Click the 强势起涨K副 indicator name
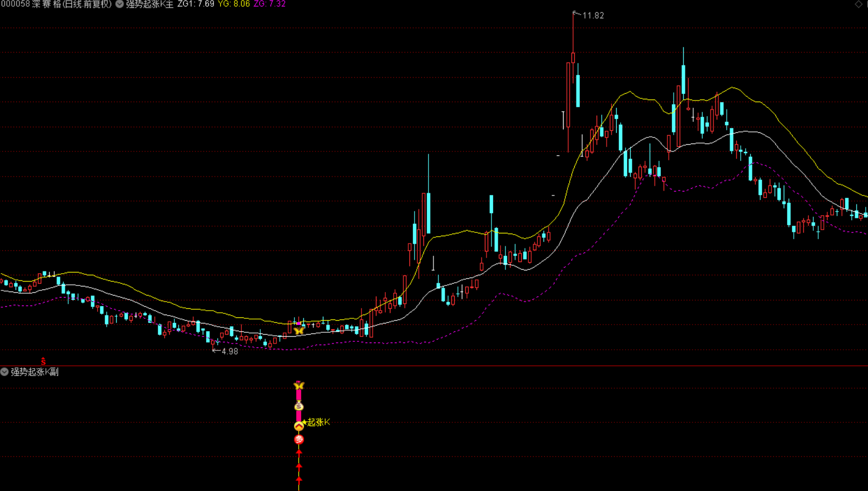868x491 pixels. coord(35,371)
